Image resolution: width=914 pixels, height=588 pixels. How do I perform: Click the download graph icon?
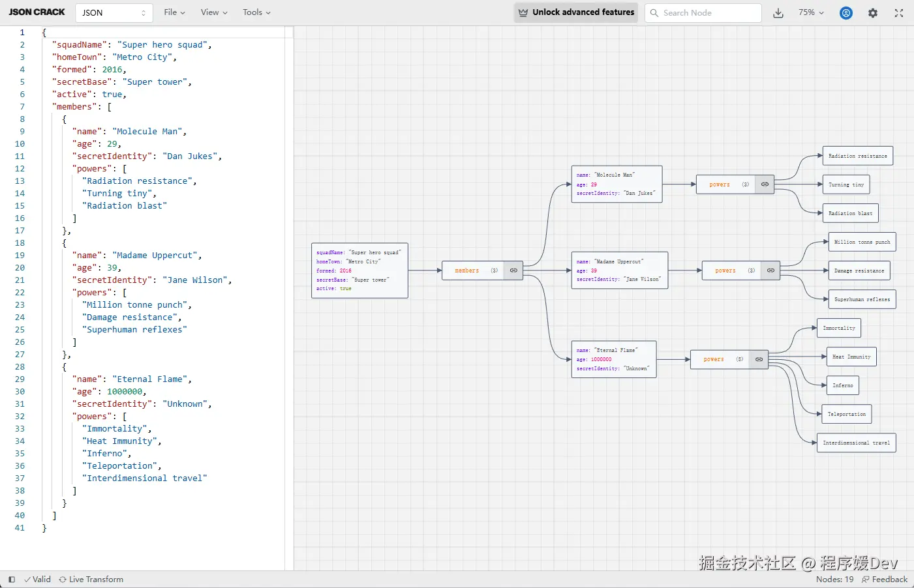click(778, 13)
